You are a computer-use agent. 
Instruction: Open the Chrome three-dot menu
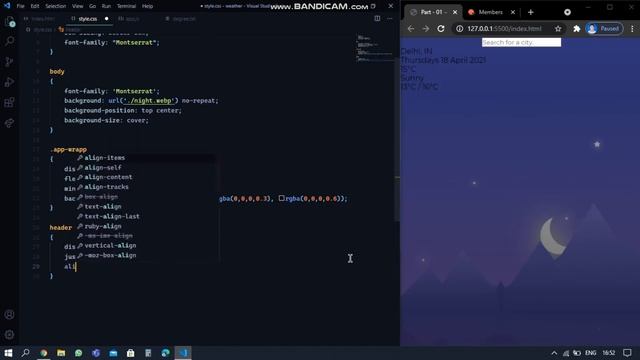pos(632,29)
